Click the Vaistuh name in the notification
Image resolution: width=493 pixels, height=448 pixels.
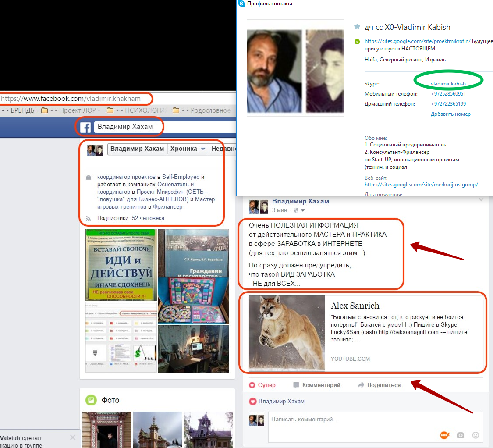point(10,438)
